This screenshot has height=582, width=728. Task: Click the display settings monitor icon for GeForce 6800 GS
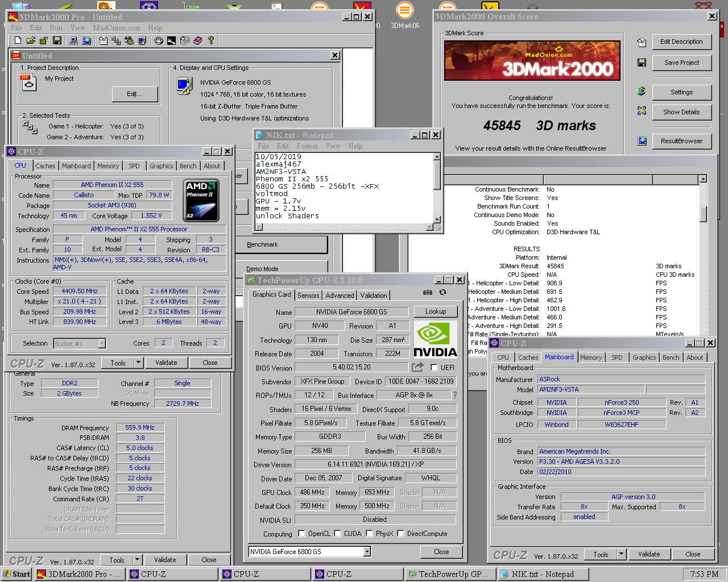pos(184,86)
